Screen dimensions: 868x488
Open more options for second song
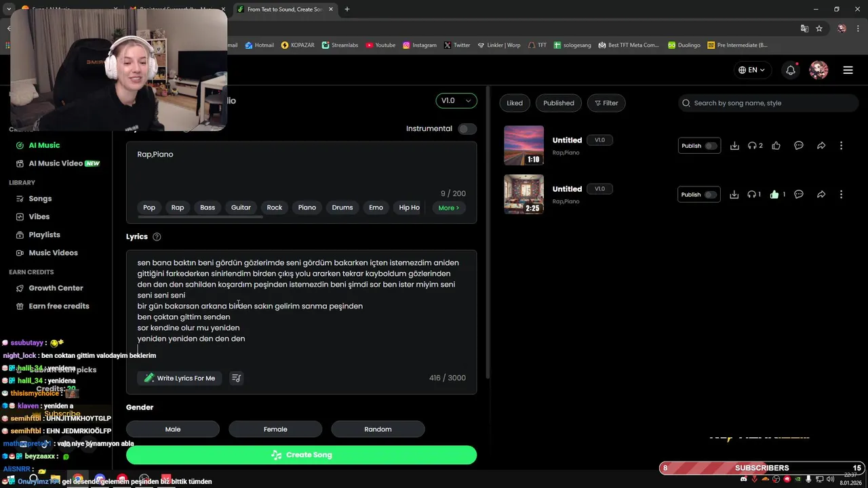(841, 195)
